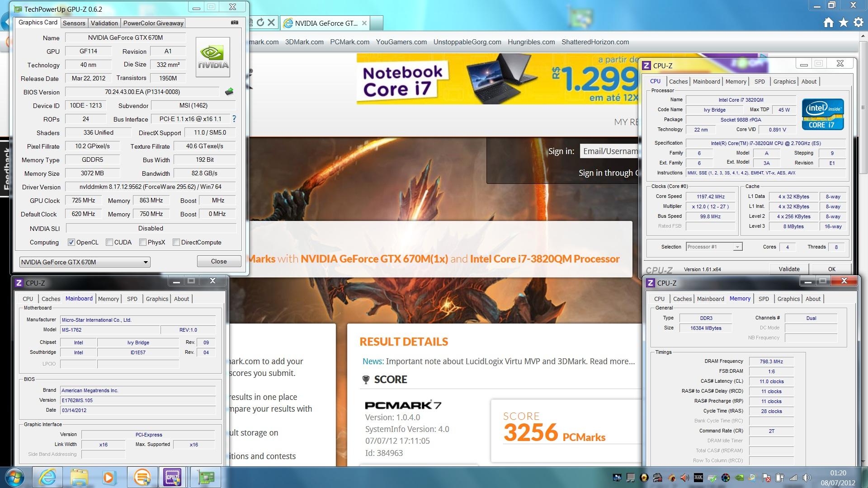
Task: Open SPD tab in CPU-Z Mainboard window
Action: pyautogui.click(x=132, y=299)
